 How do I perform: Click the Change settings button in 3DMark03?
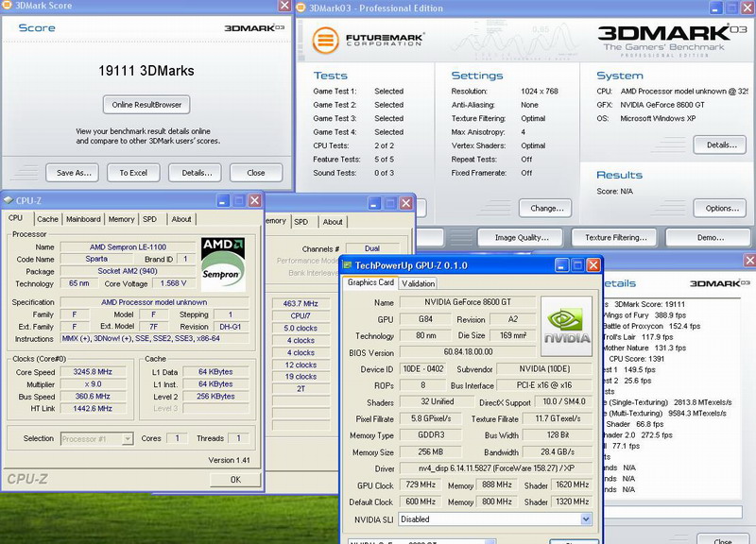click(547, 208)
